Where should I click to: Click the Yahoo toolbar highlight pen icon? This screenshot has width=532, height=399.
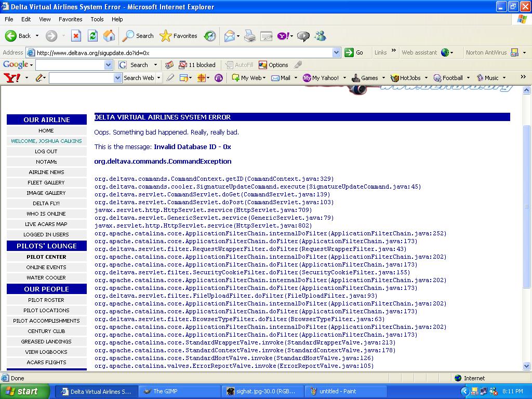(170, 78)
